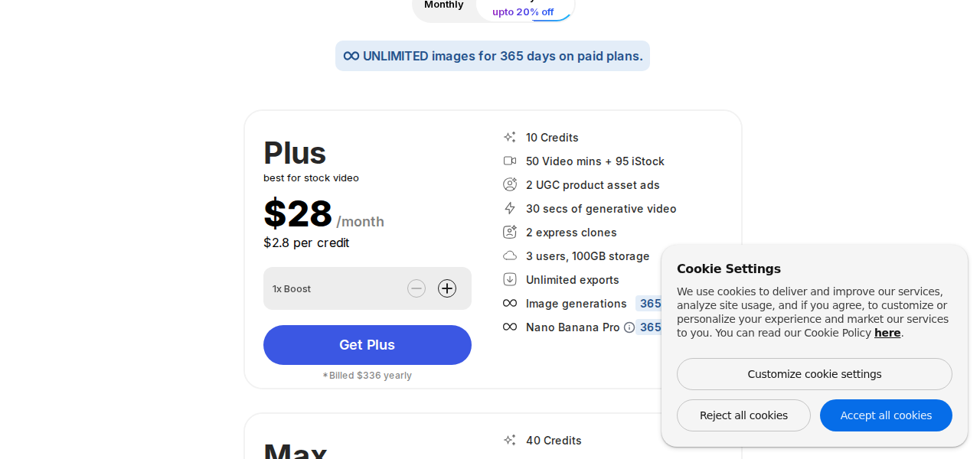
Task: Click the lightning bolt generative video icon
Action: tap(509, 208)
